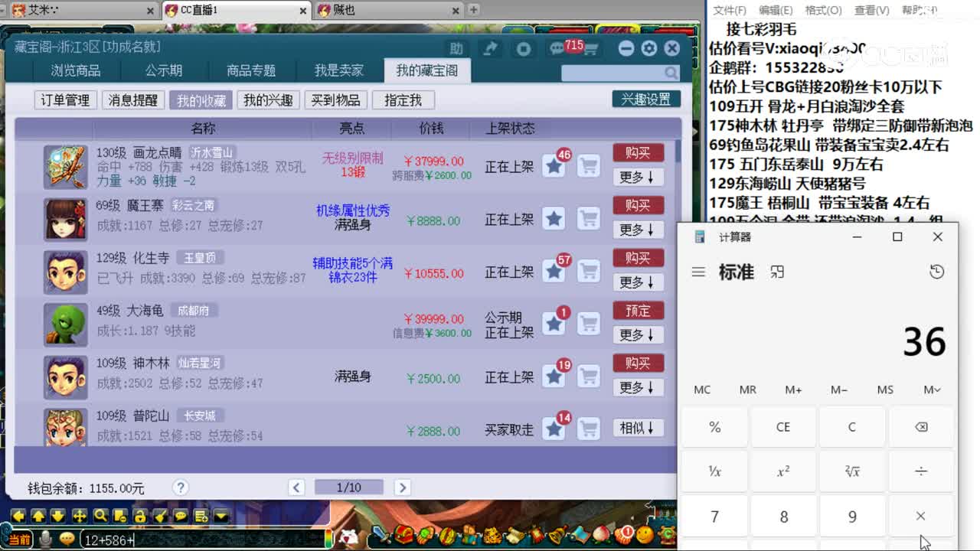Click the 兴趣设置 button
Viewport: 980px width, 551px height.
coord(645,99)
